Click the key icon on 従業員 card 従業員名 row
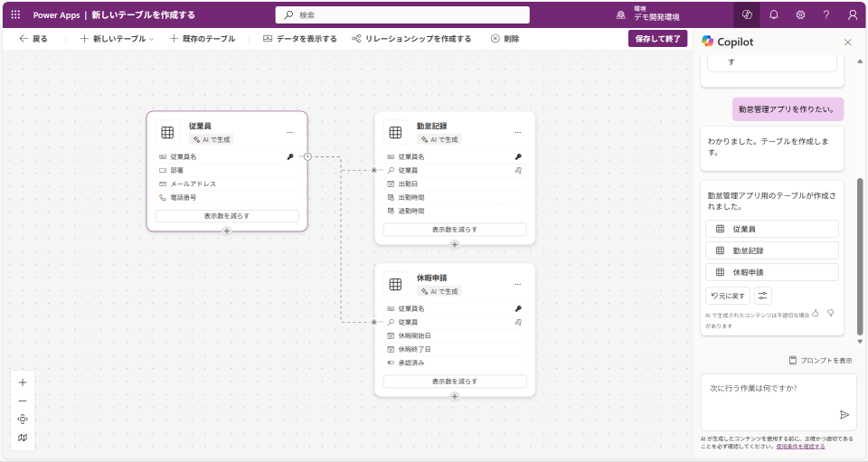 point(290,156)
